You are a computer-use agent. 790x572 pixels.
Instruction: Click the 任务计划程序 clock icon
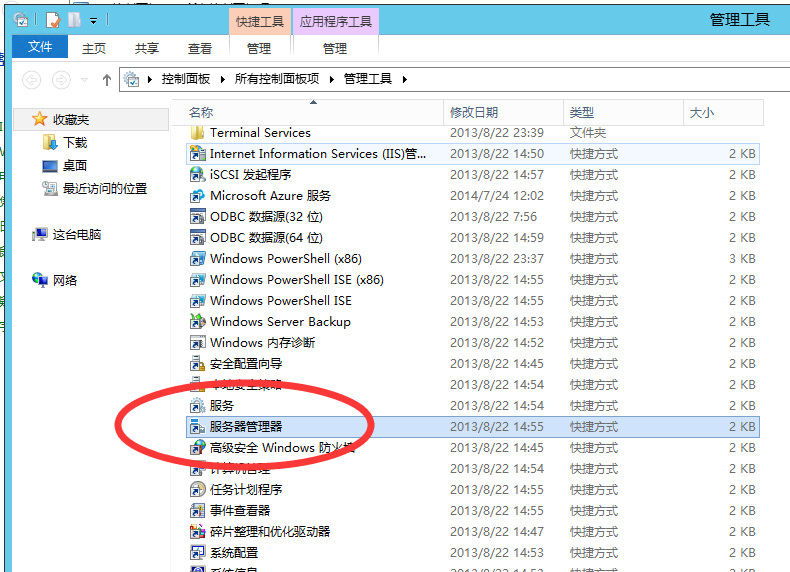click(x=197, y=490)
